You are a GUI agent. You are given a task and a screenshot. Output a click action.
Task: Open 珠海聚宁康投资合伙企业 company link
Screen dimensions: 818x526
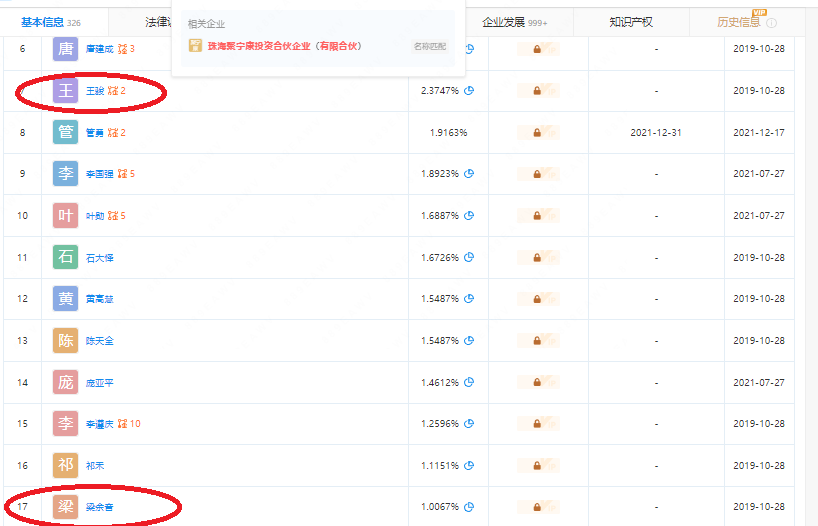[284, 46]
